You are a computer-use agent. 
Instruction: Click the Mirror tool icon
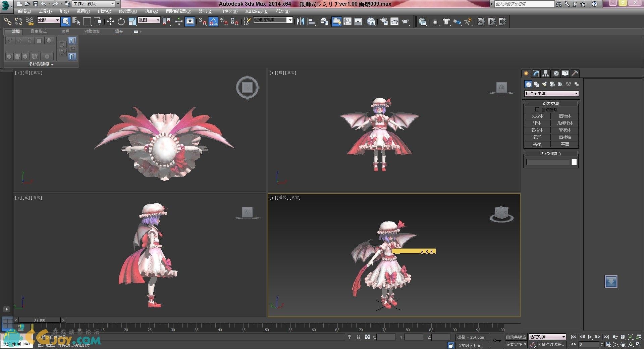click(300, 21)
